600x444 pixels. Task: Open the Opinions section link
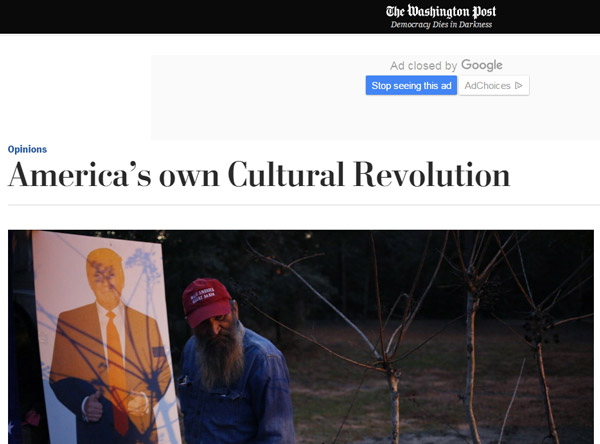pyautogui.click(x=27, y=149)
